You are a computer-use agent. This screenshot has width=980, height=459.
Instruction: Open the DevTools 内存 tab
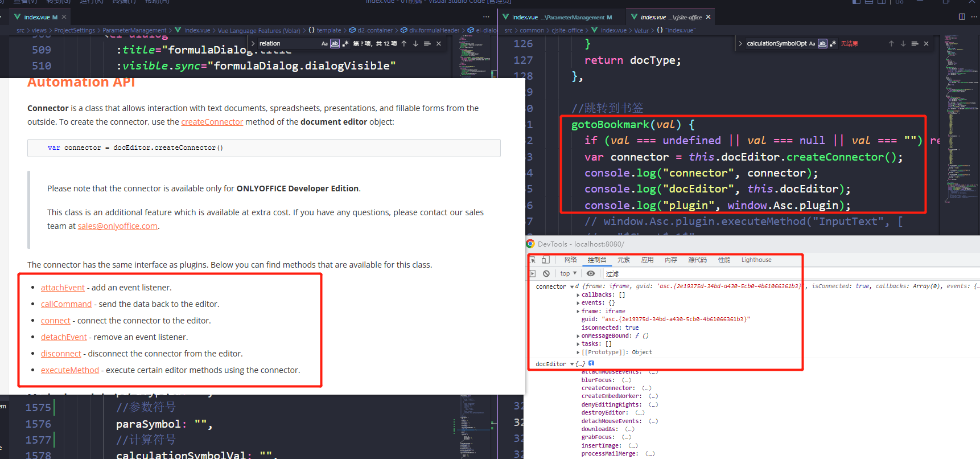coord(671,260)
